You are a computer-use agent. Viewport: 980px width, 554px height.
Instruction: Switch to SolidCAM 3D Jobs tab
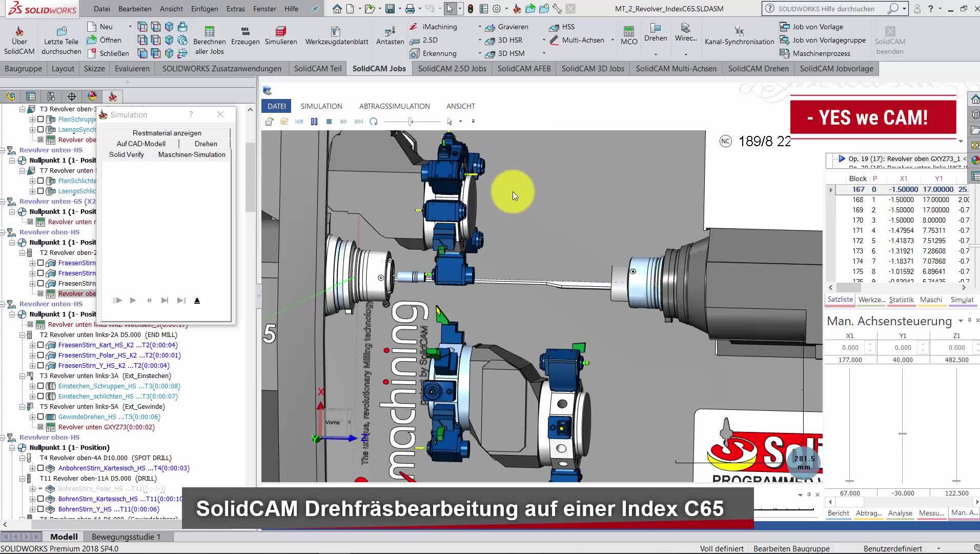tap(593, 69)
